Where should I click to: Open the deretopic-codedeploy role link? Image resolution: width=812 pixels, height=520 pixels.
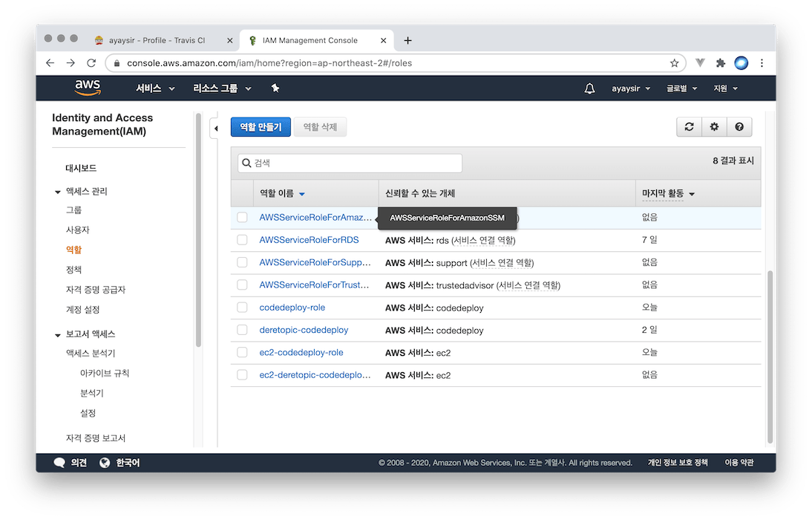click(304, 330)
